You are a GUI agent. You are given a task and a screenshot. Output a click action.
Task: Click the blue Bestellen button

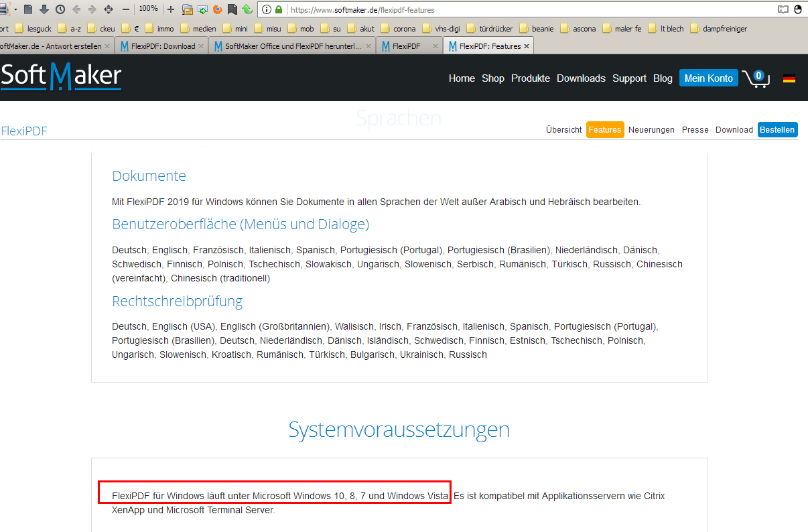point(777,130)
